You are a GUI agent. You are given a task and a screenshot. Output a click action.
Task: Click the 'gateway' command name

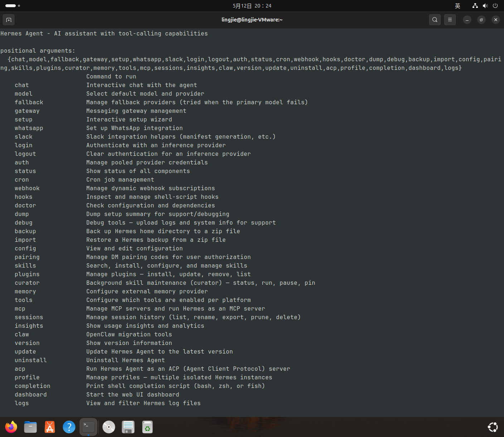click(27, 111)
